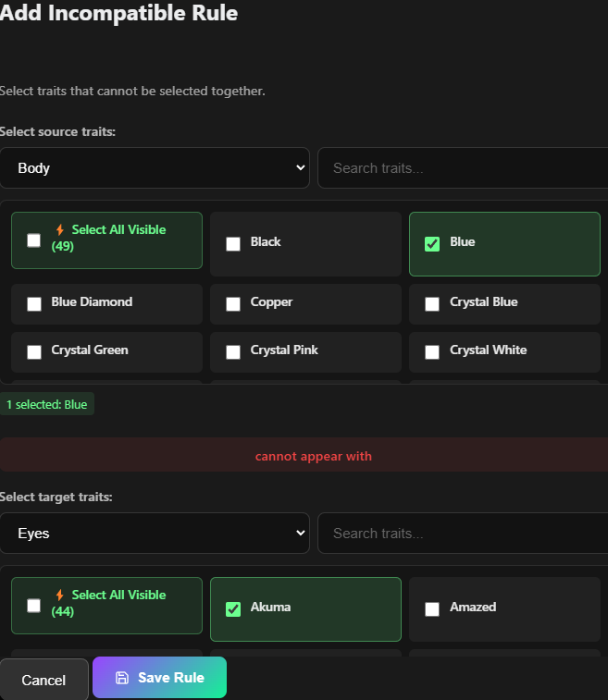Click lightning bolt icon in source Select All
The height and width of the screenshot is (700, 608).
60,230
